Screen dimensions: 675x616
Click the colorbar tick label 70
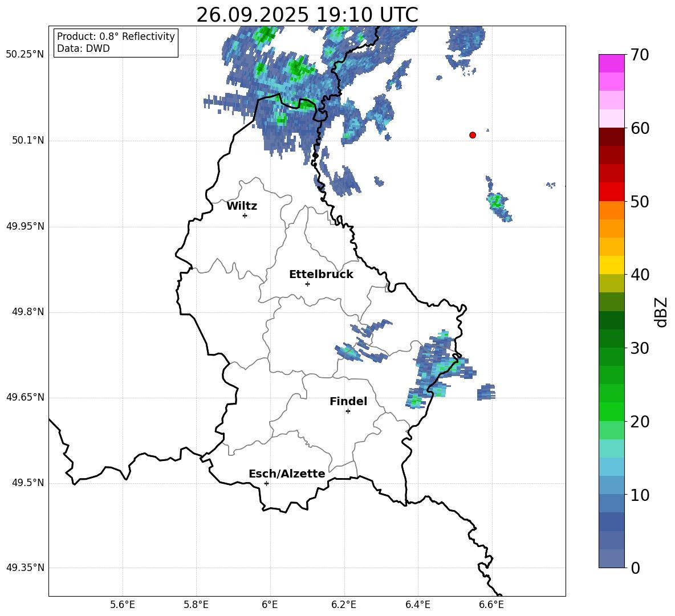click(640, 55)
